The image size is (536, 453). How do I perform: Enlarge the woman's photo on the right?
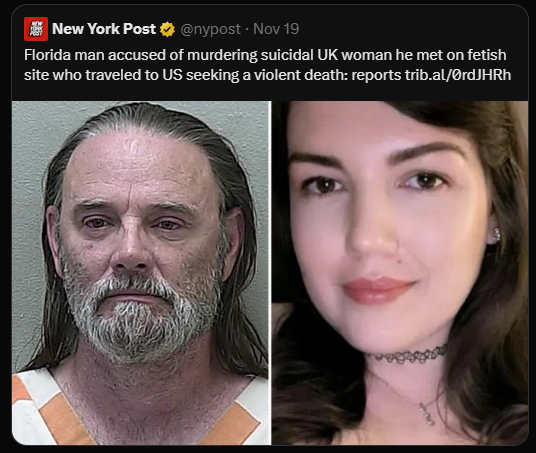coord(400,273)
